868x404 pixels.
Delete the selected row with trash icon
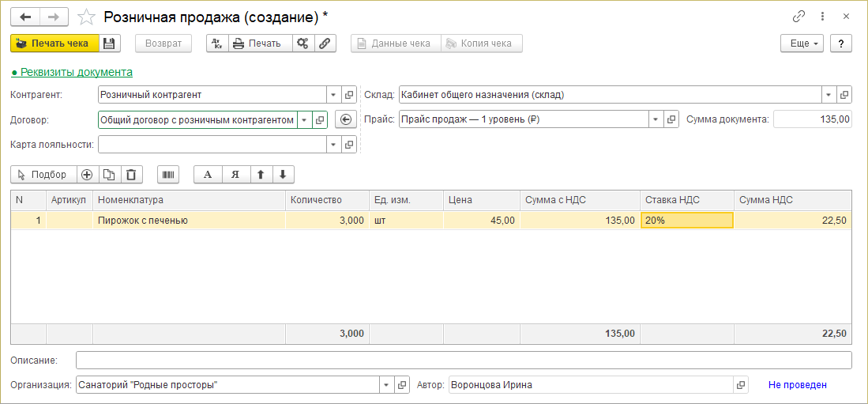click(x=131, y=175)
